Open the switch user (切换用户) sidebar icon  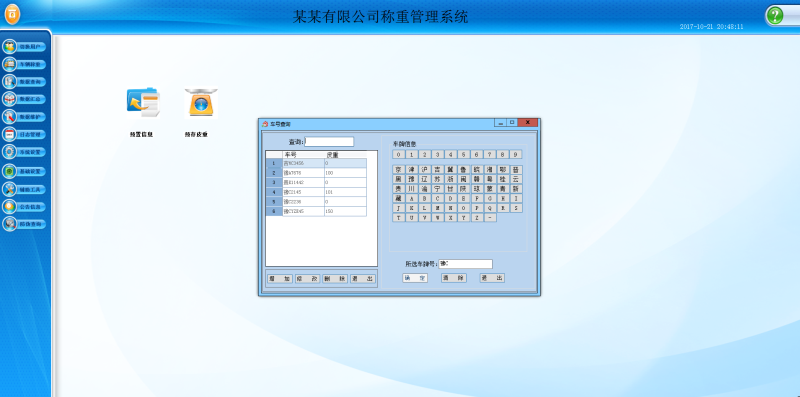click(9, 47)
